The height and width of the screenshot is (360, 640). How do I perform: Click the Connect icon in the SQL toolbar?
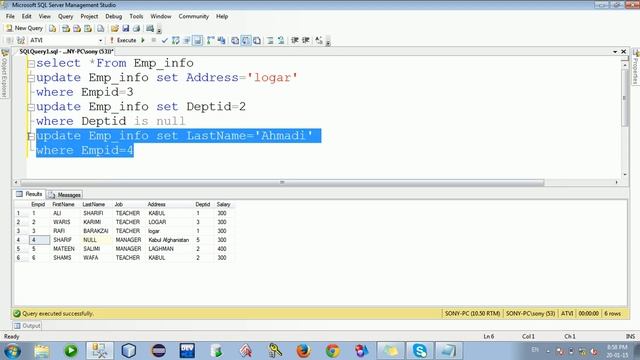[x=10, y=40]
